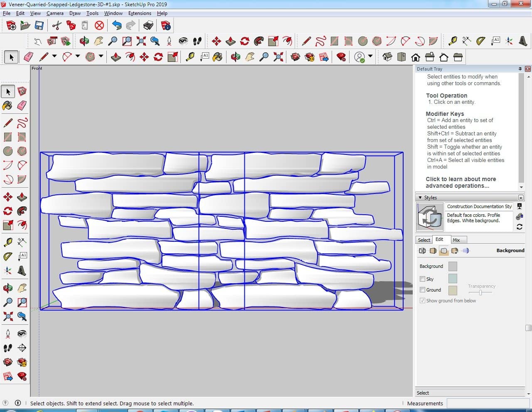Open the account sign-in dropdown arrow
The height and width of the screenshot is (412, 532).
370,57
